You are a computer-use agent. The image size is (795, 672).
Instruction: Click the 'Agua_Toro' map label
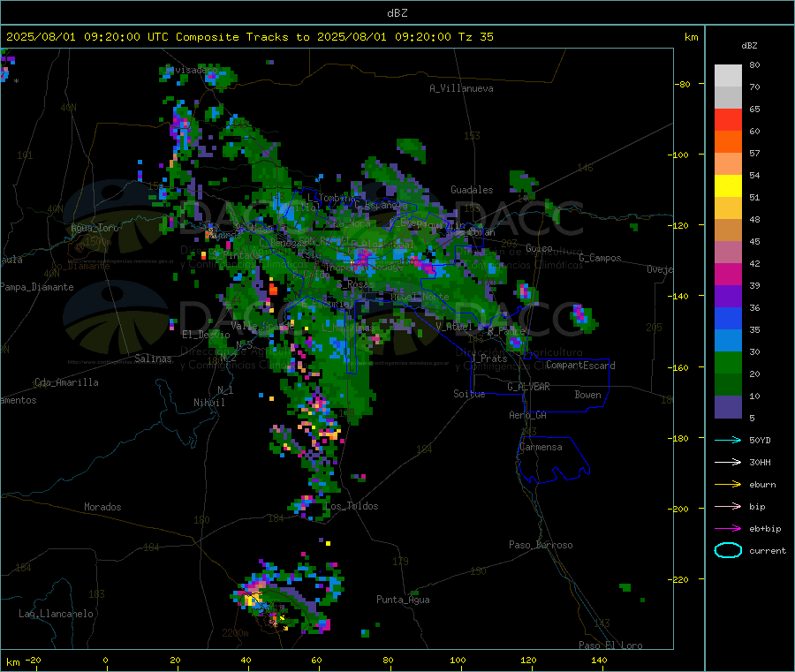(x=95, y=228)
